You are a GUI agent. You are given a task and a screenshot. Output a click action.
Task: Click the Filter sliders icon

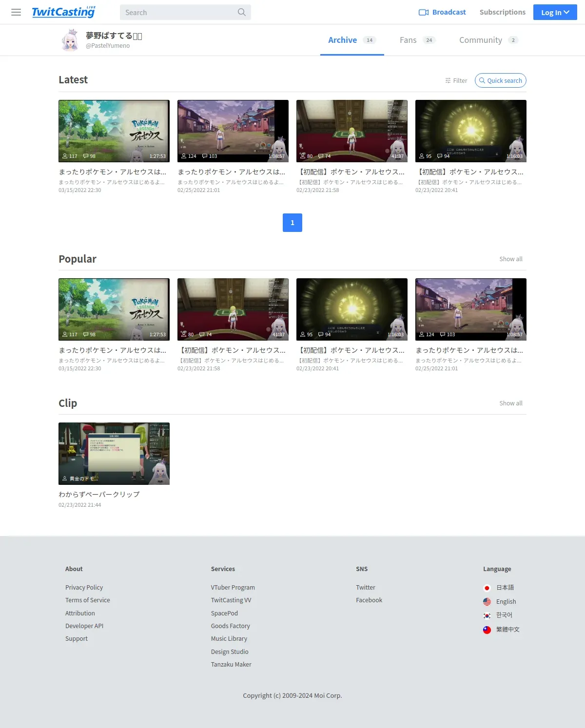tap(448, 80)
